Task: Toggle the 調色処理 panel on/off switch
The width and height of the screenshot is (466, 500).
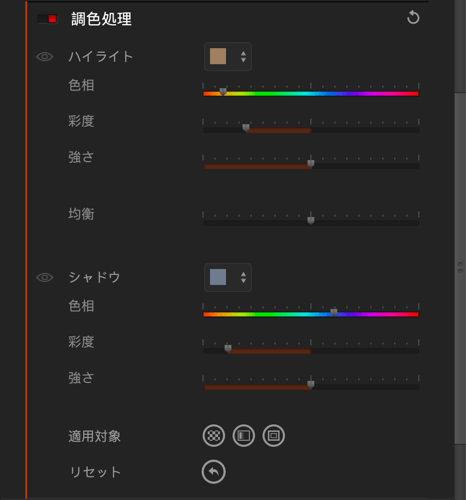Action: pyautogui.click(x=47, y=19)
